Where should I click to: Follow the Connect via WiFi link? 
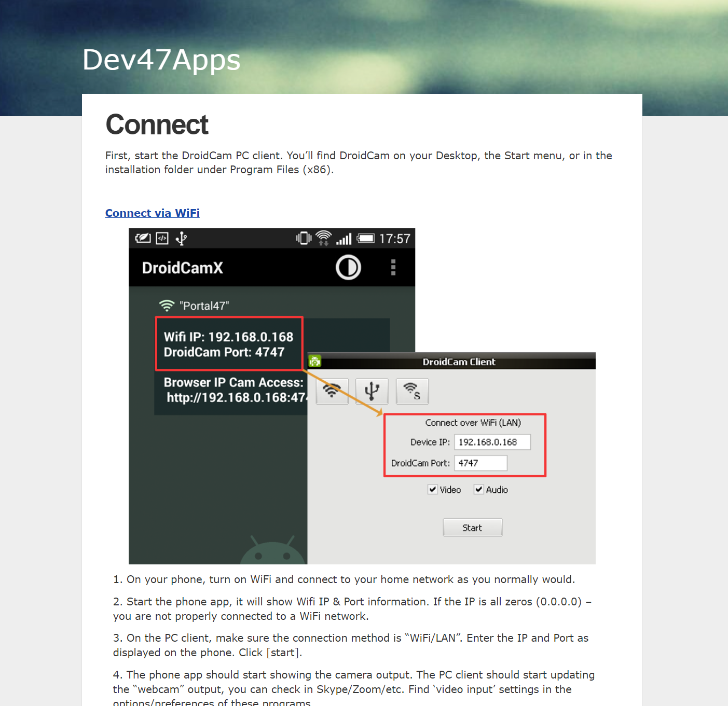point(153,213)
